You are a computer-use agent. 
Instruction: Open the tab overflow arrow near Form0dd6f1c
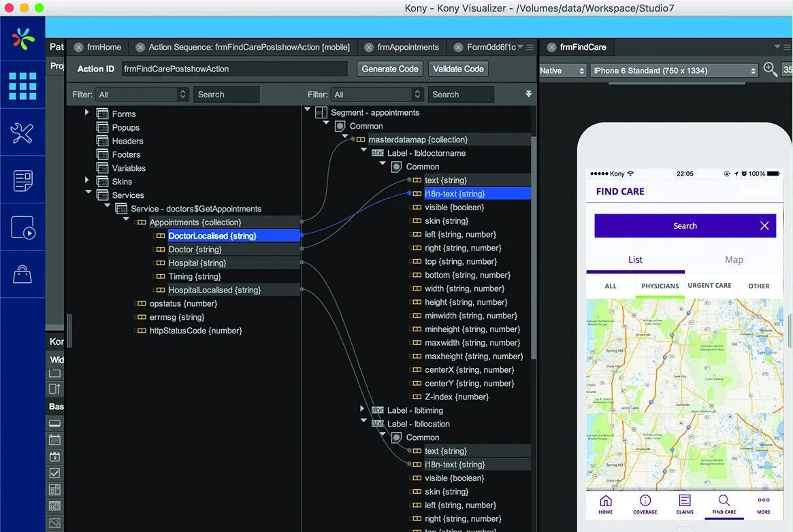coord(521,47)
